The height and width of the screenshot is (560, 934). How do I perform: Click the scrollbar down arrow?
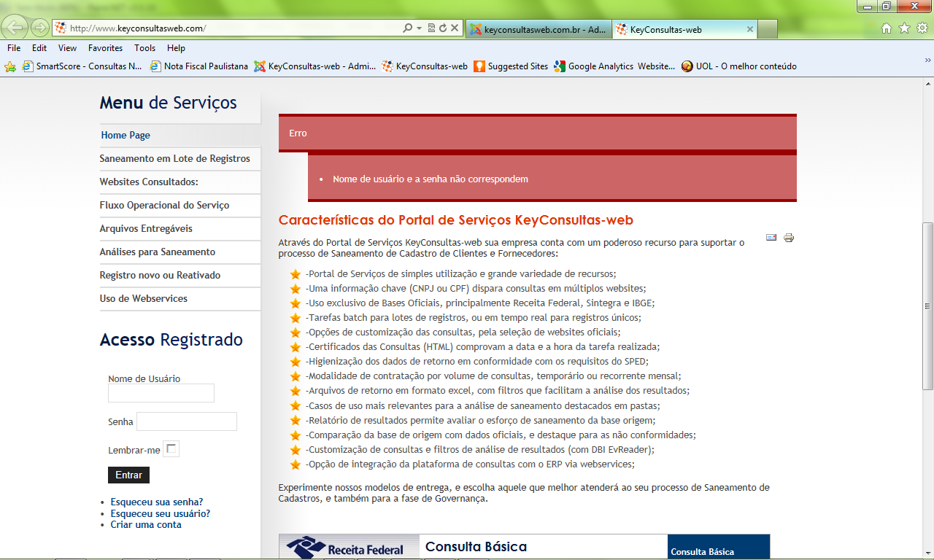(x=928, y=552)
